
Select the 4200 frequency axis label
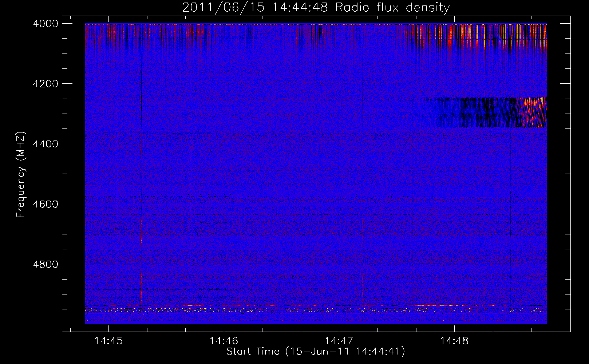46,84
